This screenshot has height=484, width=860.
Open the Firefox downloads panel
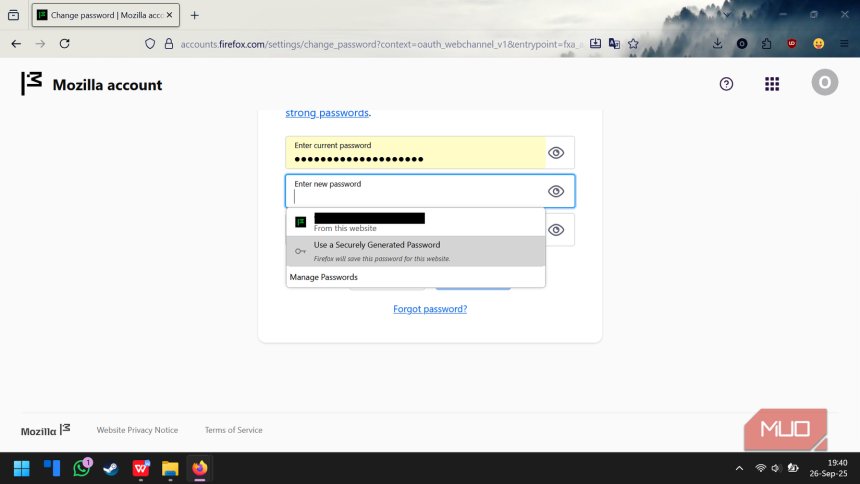[x=717, y=44]
